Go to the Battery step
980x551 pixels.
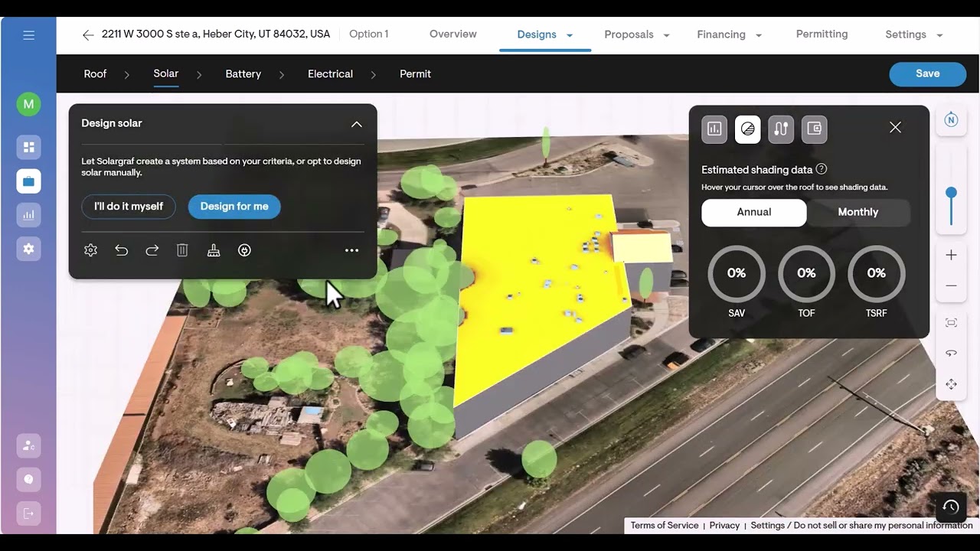point(243,74)
